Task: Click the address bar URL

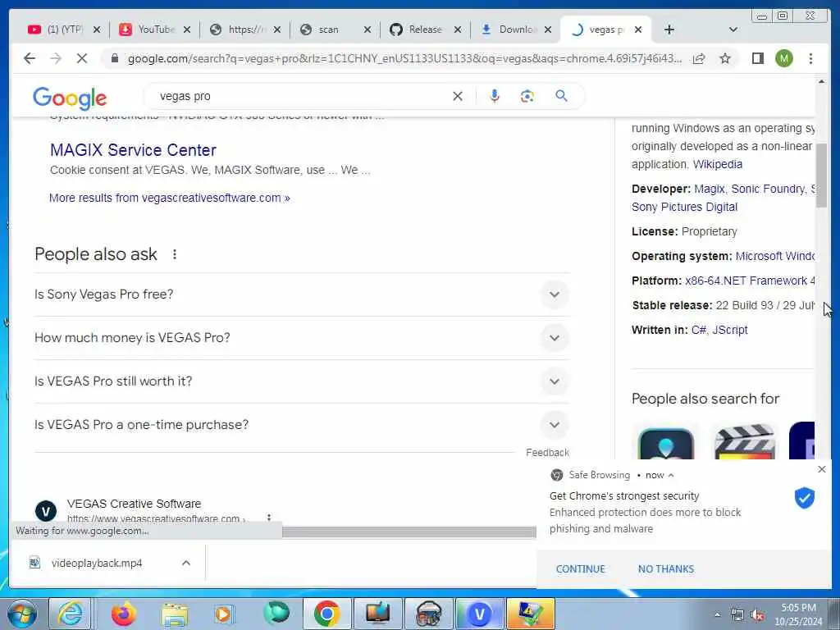Action: tap(404, 59)
